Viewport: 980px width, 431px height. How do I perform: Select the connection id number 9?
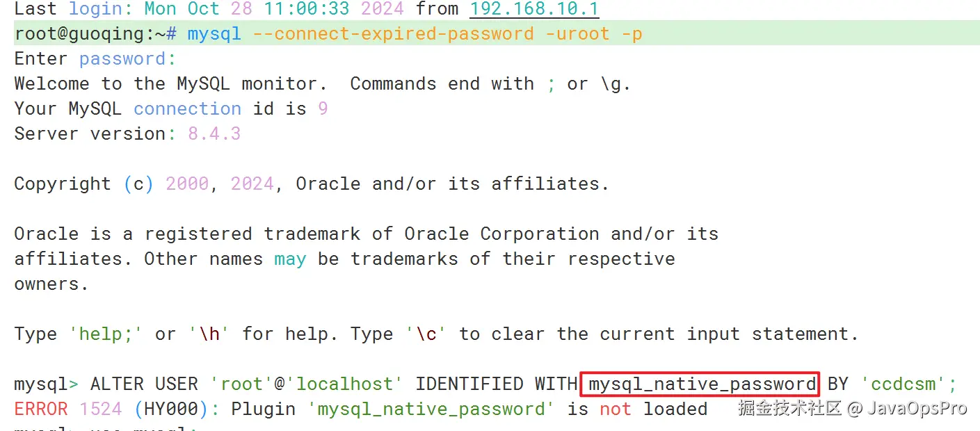point(323,108)
